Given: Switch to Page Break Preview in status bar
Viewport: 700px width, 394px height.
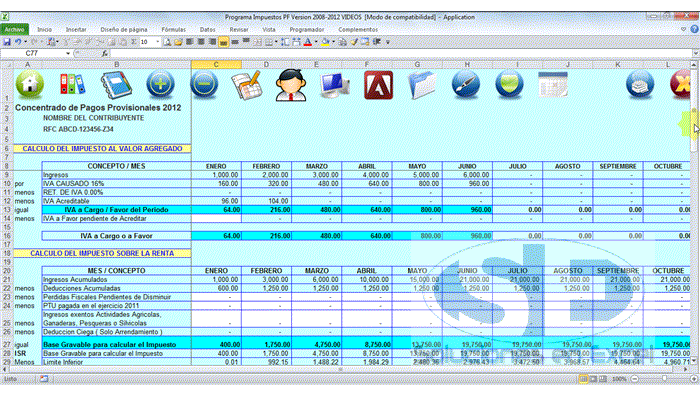Looking at the screenshot, I should click(x=603, y=379).
